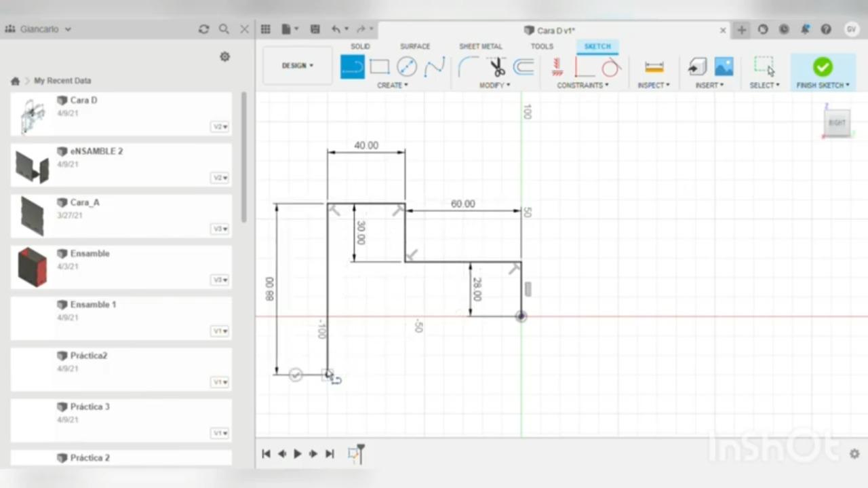Click the Insert Derive icon
Screen dimensions: 868x488
(x=697, y=67)
